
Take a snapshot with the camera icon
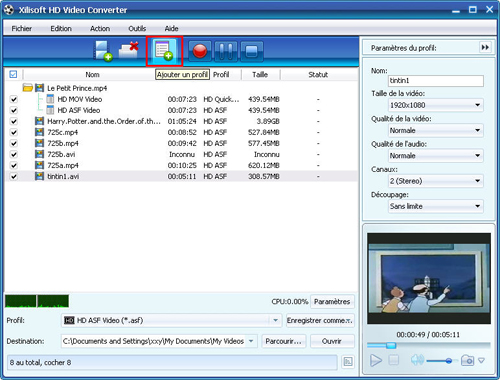pyautogui.click(x=467, y=360)
